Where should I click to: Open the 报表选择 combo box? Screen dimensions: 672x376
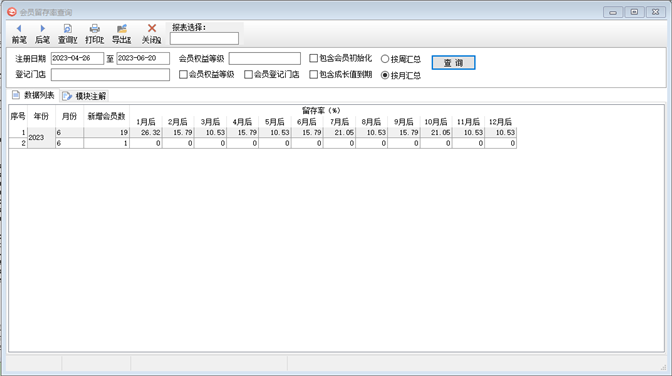point(204,39)
